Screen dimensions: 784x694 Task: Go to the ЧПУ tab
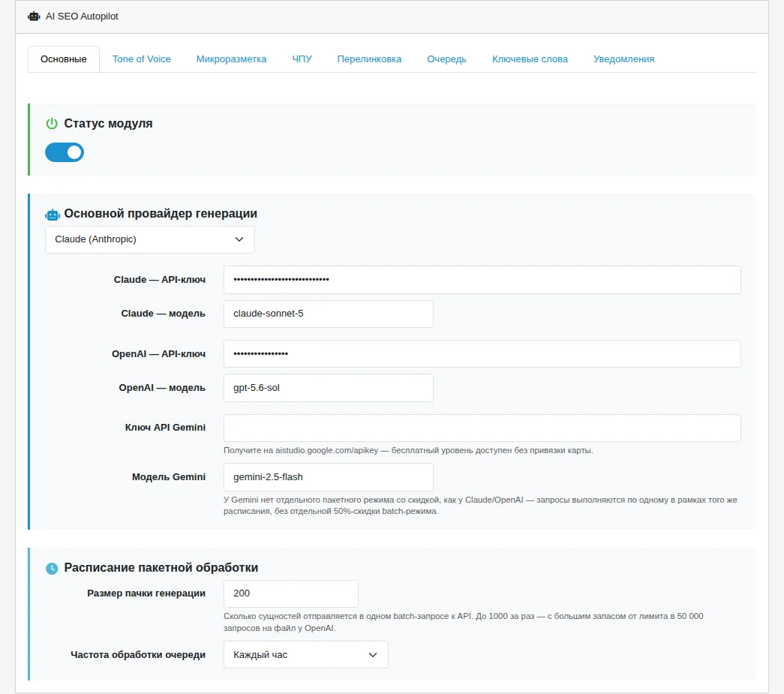pyautogui.click(x=302, y=59)
